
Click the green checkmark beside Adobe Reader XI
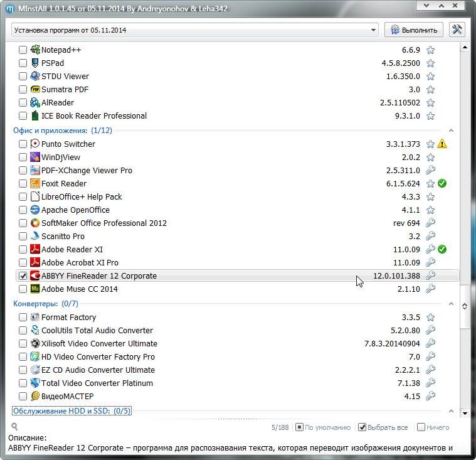tap(442, 249)
